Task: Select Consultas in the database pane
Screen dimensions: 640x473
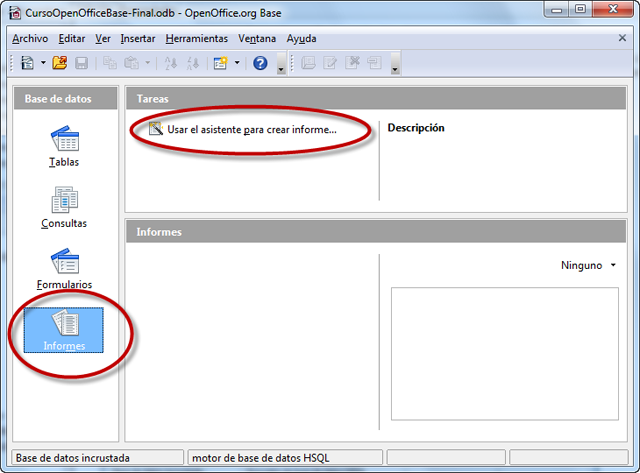Action: click(x=64, y=208)
